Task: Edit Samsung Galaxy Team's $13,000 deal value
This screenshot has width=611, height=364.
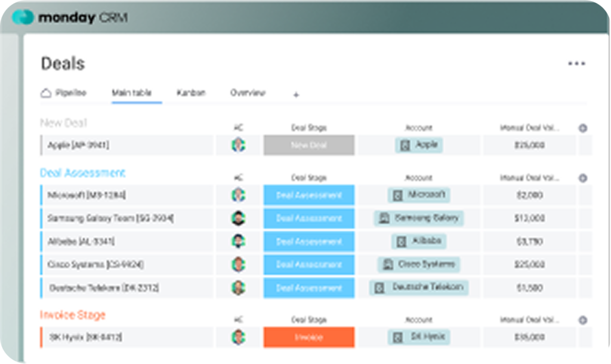Action: click(530, 218)
